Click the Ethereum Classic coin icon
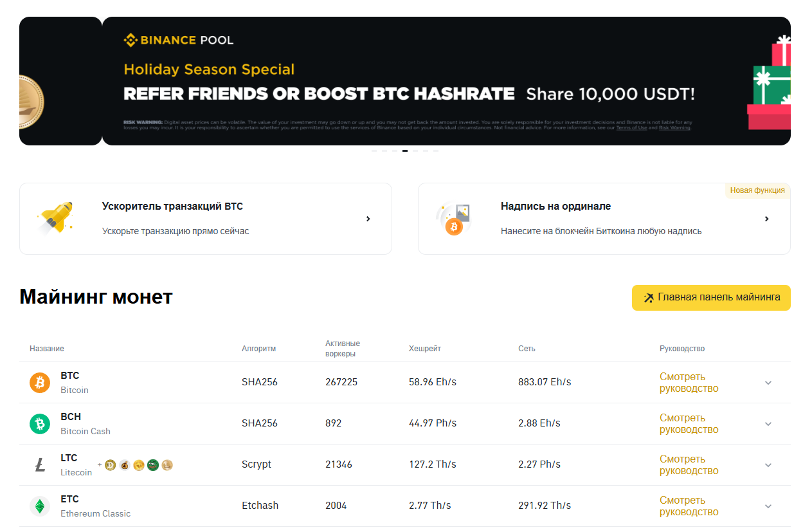The image size is (812, 532). point(40,506)
